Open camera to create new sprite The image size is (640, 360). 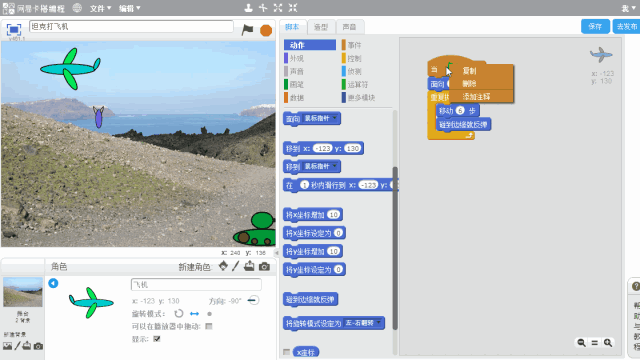click(x=264, y=267)
